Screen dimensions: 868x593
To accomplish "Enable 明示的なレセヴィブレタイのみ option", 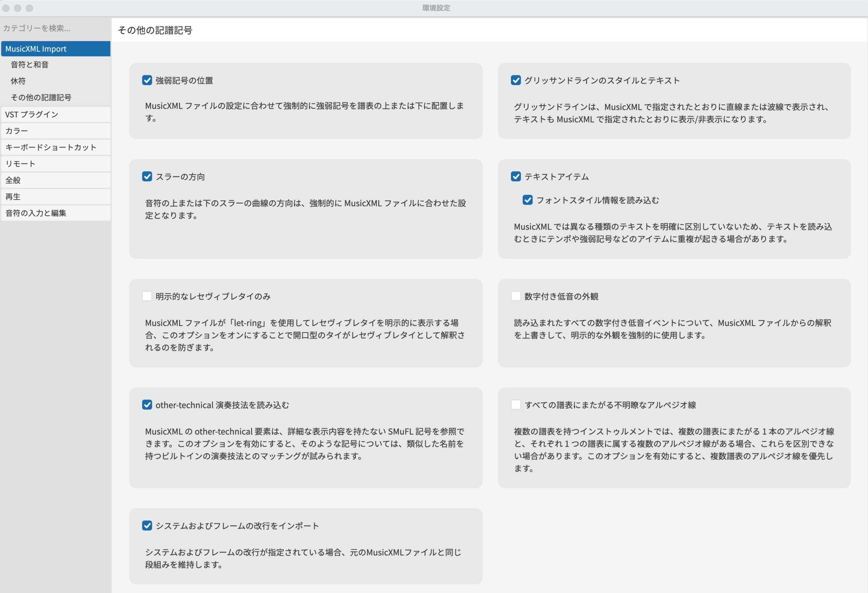I will (x=147, y=296).
